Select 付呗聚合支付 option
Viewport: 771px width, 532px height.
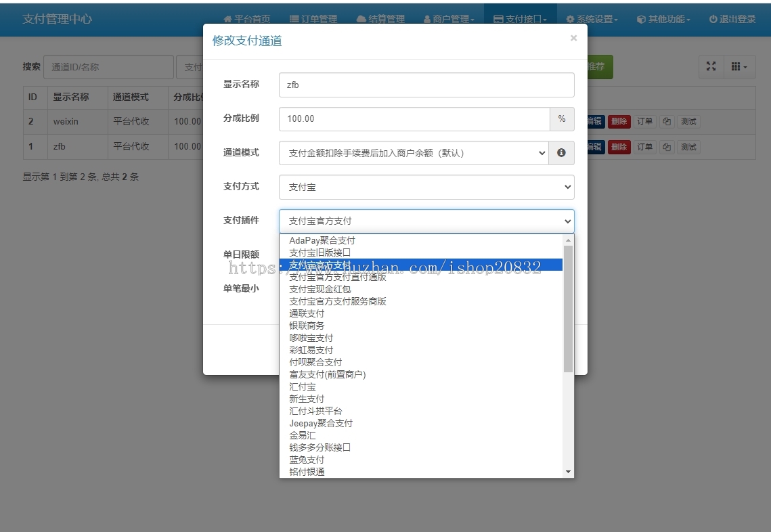click(x=421, y=362)
